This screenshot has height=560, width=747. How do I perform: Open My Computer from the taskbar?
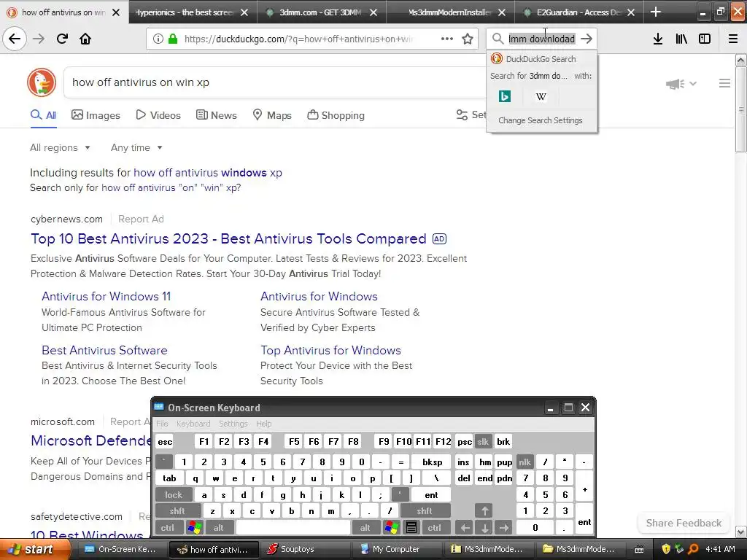[398, 549]
